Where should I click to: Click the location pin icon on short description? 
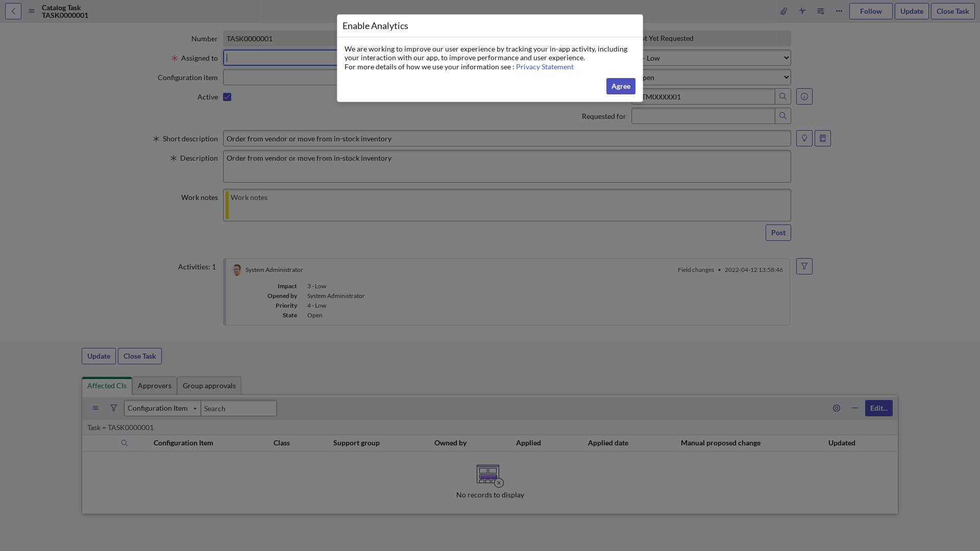click(x=805, y=139)
